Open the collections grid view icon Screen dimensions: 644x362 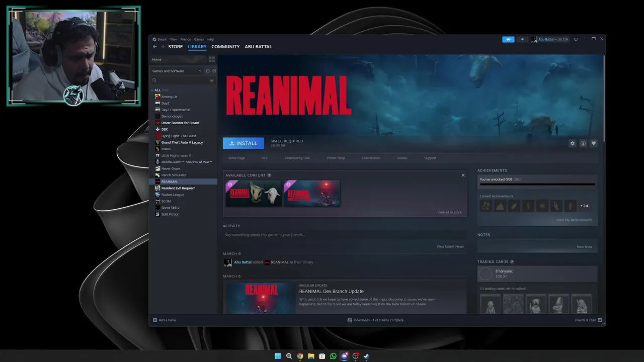(212, 59)
